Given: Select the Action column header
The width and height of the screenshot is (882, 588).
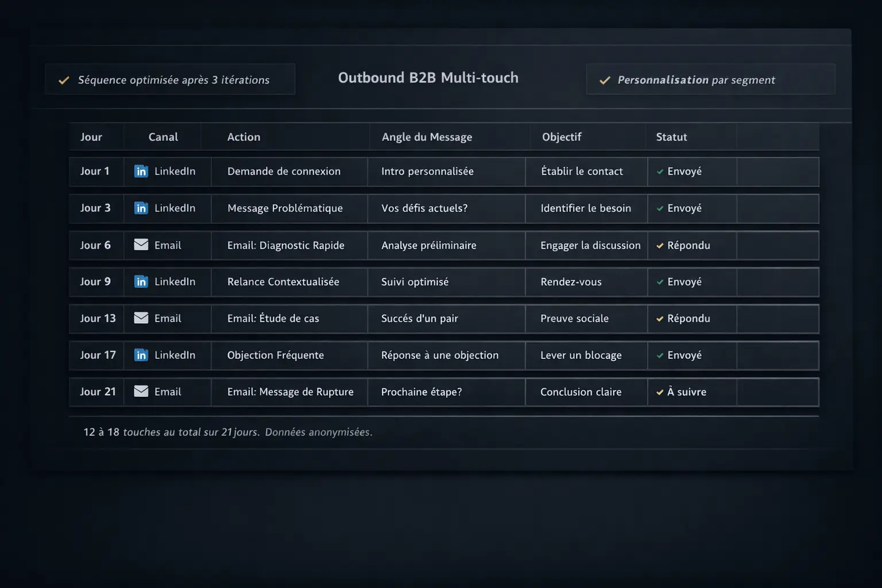Looking at the screenshot, I should [243, 137].
